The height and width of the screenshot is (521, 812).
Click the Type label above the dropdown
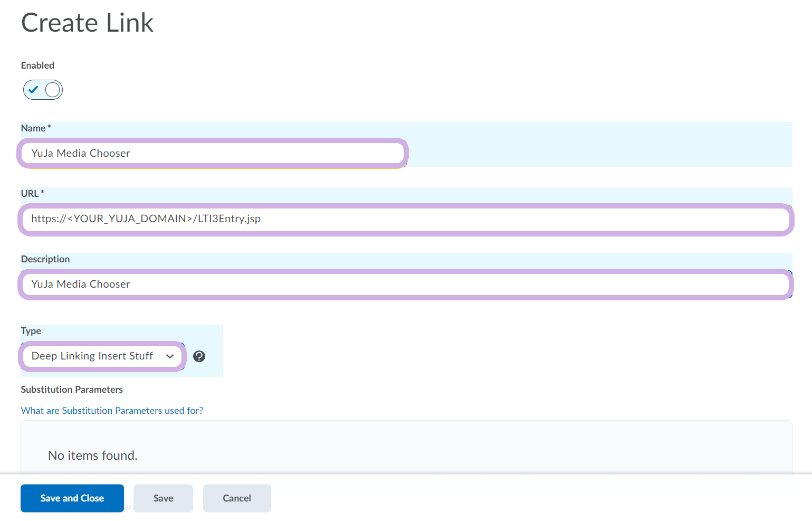pyautogui.click(x=31, y=331)
